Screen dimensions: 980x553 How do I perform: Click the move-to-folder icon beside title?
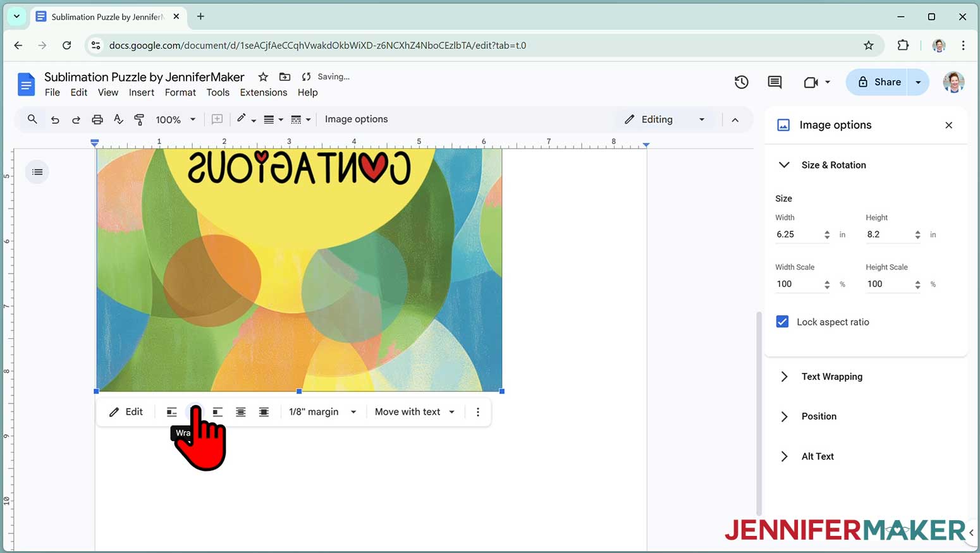pyautogui.click(x=285, y=77)
